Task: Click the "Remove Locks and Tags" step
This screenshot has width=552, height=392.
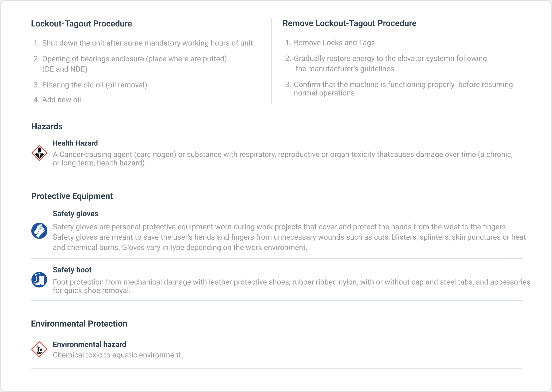Action: (334, 43)
